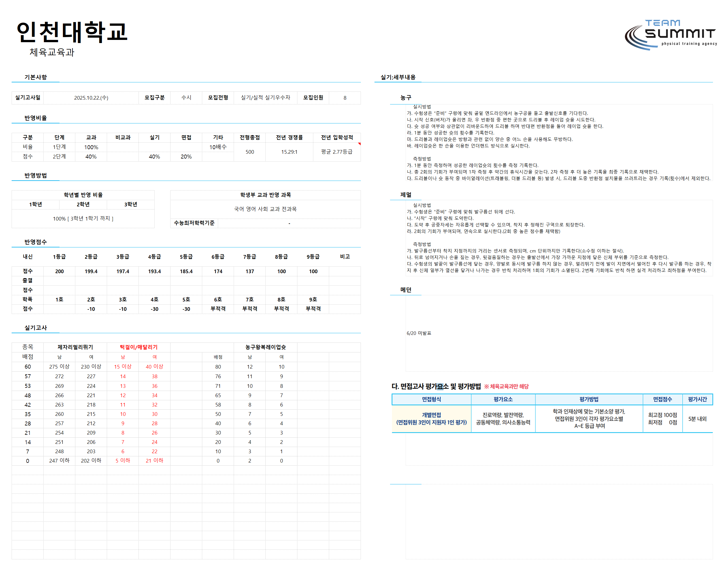This screenshot has width=728, height=569.
Task: Click the 평균 2.77등급 cell
Action: pyautogui.click(x=337, y=152)
